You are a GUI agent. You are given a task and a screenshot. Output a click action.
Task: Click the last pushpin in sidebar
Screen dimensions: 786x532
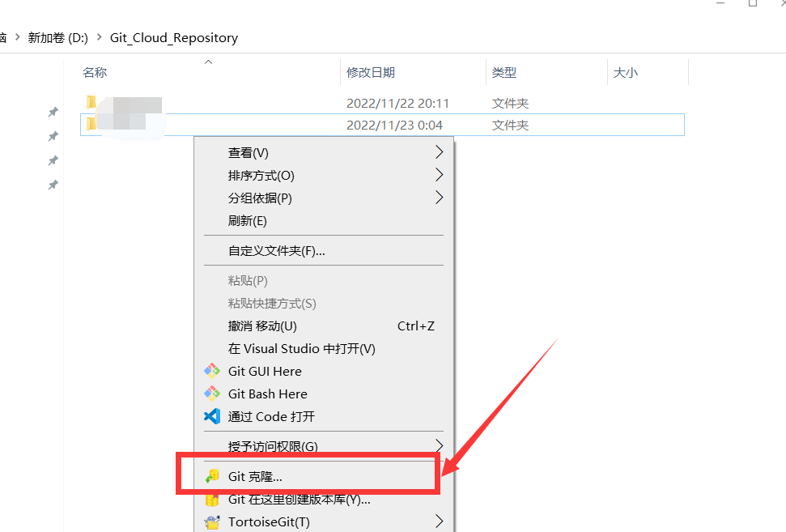pyautogui.click(x=53, y=185)
